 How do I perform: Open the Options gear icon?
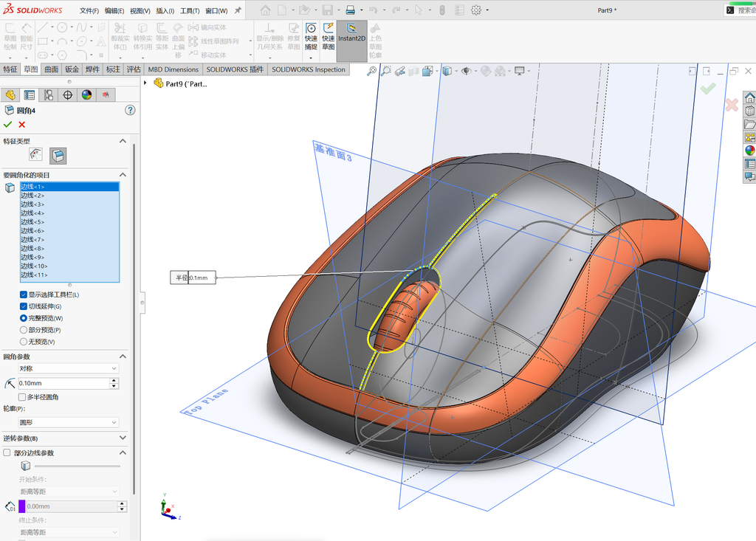pyautogui.click(x=476, y=10)
